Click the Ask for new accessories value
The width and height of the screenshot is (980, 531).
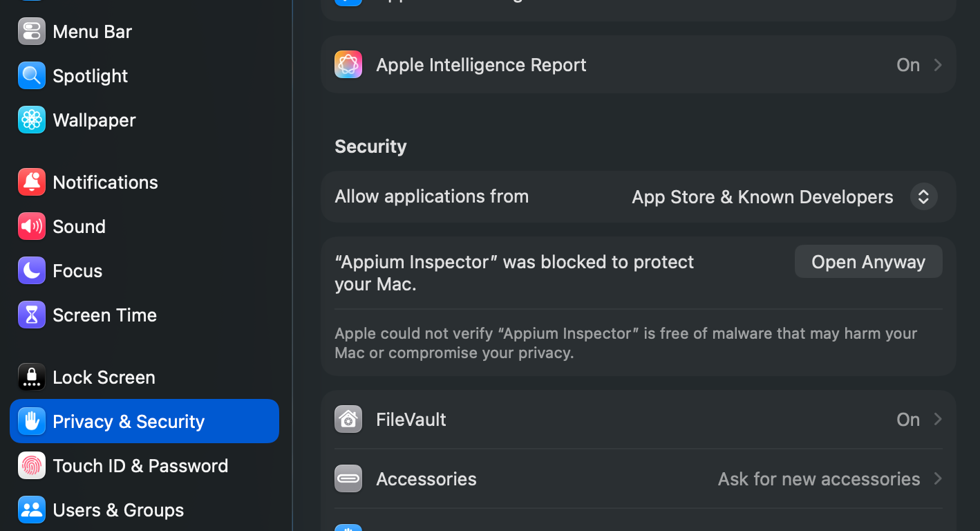click(818, 479)
